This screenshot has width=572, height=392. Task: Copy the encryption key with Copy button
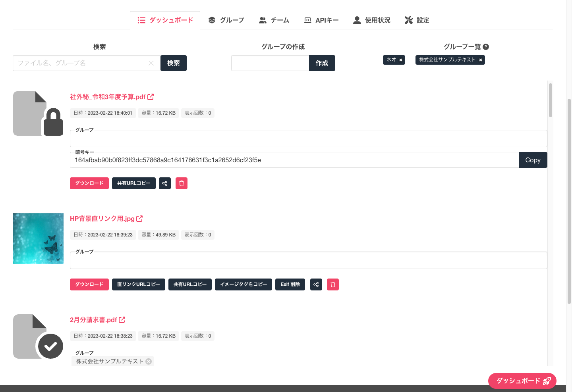(533, 160)
